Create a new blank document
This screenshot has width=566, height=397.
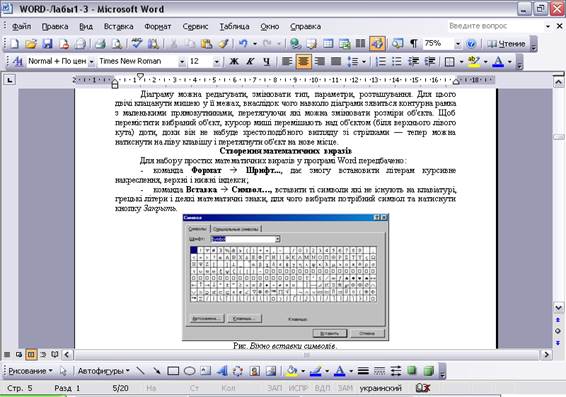(14, 44)
